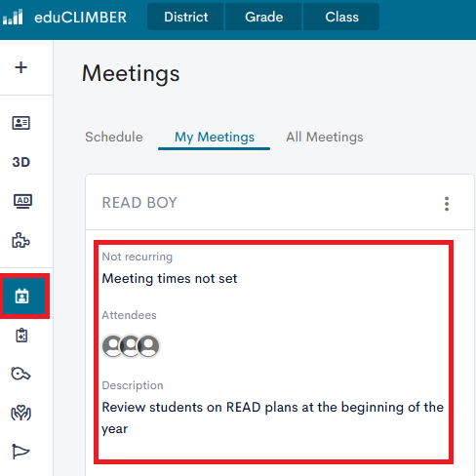The height and width of the screenshot is (476, 476).
Task: Click the District button in header
Action: click(185, 17)
